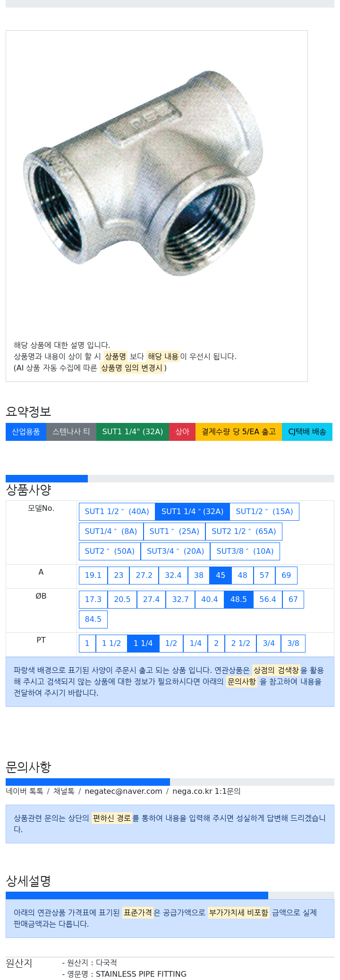Select model SUT1/4" (8A)
Image resolution: width=340 pixels, height=980 pixels.
pyautogui.click(x=111, y=532)
